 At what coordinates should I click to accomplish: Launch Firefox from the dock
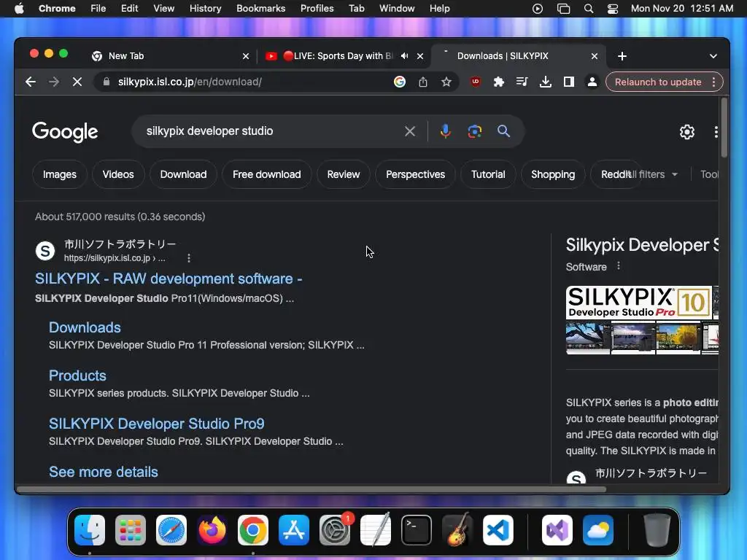pos(212,530)
